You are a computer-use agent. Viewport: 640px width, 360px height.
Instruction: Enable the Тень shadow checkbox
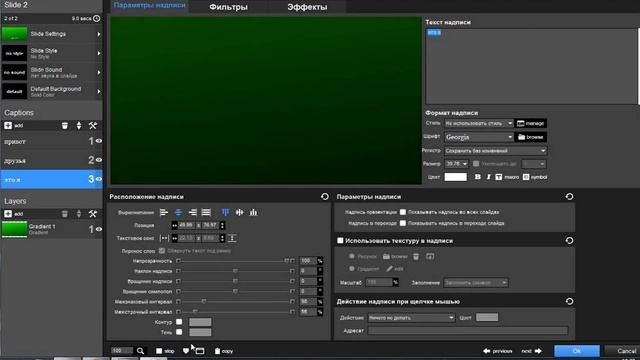pos(179,332)
